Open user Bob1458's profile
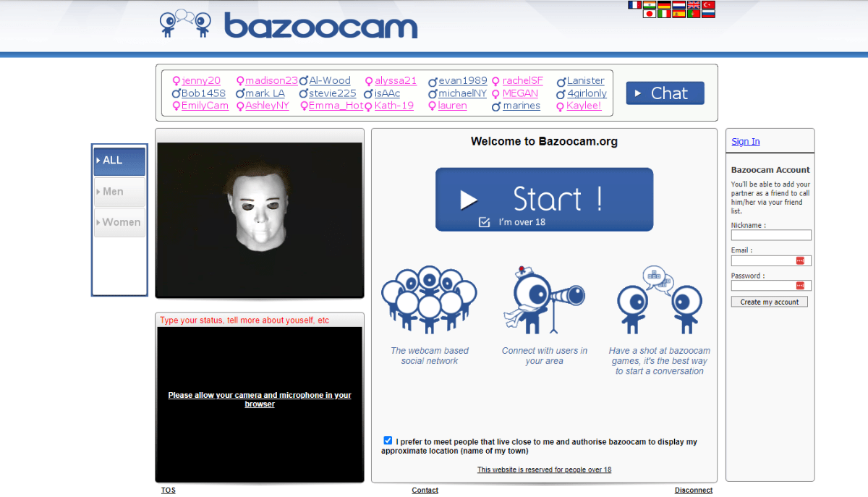The width and height of the screenshot is (868, 497). click(203, 93)
